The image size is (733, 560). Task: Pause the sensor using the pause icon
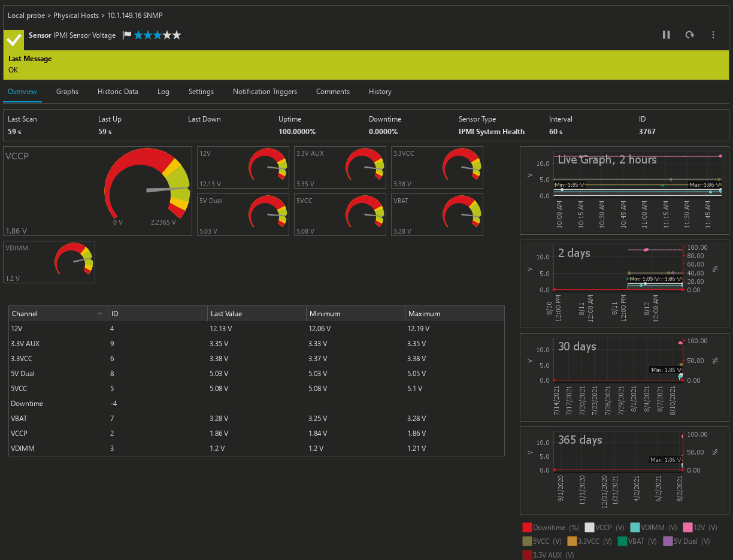(666, 35)
